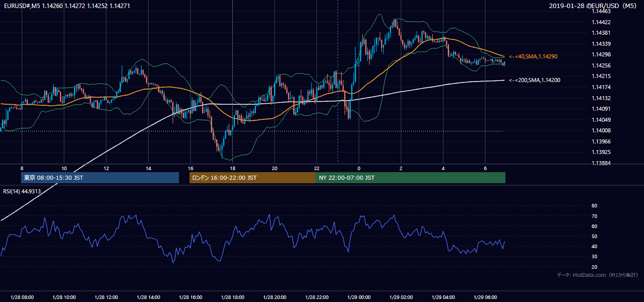644x302 pixels.
Task: Click the RSI scale level 60
Action: tap(594, 226)
